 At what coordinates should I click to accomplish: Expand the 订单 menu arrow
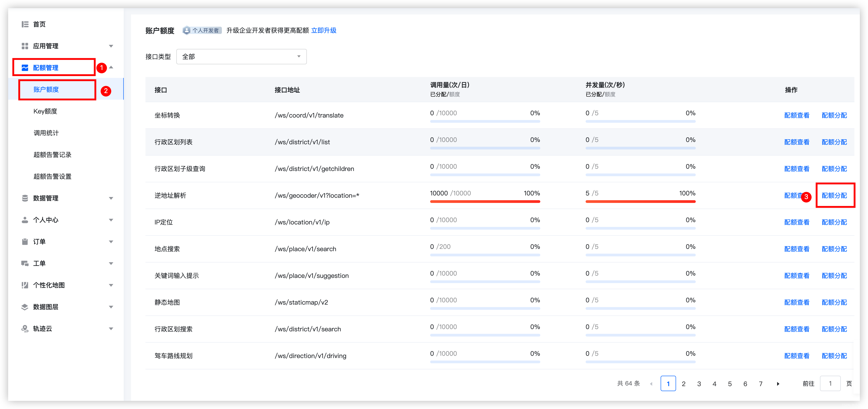coord(111,242)
